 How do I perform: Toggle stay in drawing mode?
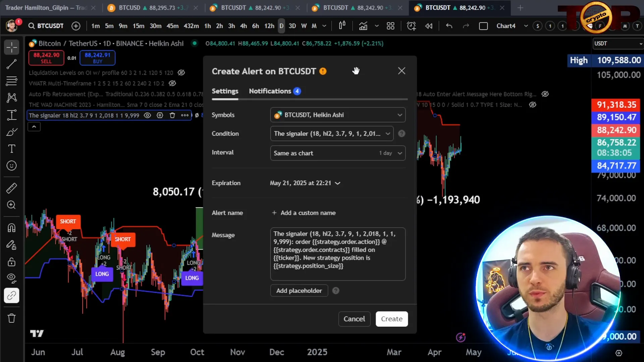(11, 245)
